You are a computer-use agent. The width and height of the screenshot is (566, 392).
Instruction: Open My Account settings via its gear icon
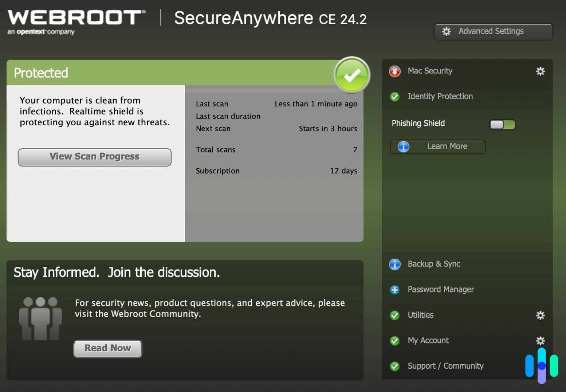click(541, 341)
